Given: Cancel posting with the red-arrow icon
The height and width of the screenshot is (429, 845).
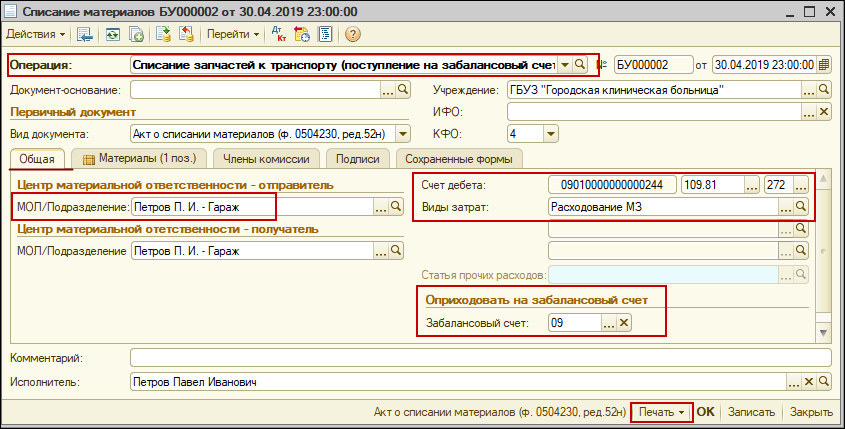Looking at the screenshot, I should (x=186, y=34).
